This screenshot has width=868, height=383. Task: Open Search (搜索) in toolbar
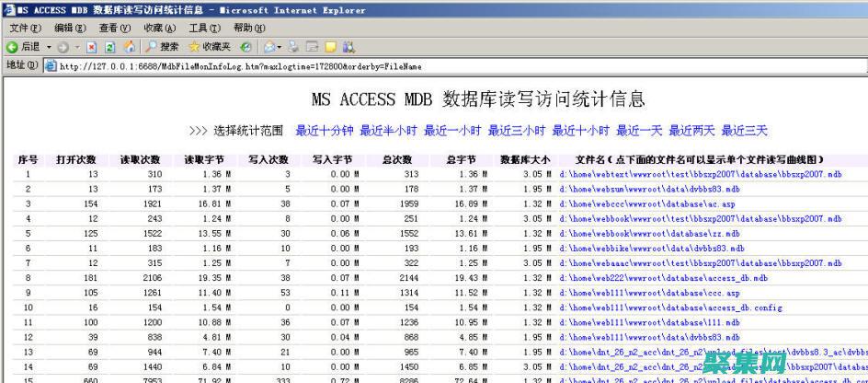point(162,47)
